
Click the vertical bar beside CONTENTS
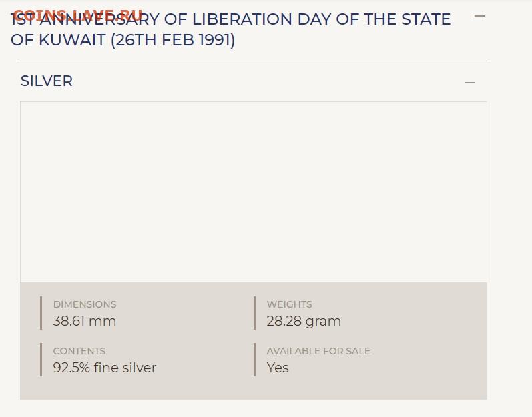(41, 360)
